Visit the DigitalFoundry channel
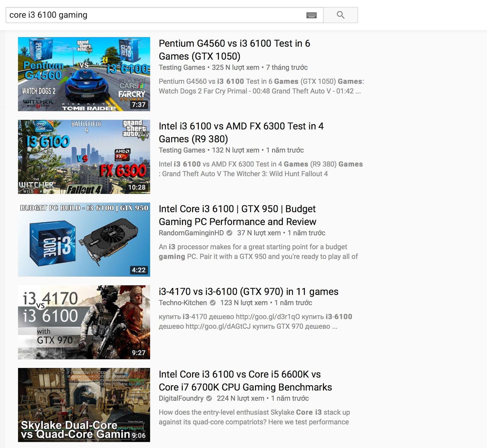The height and width of the screenshot is (448, 487). pos(181,398)
